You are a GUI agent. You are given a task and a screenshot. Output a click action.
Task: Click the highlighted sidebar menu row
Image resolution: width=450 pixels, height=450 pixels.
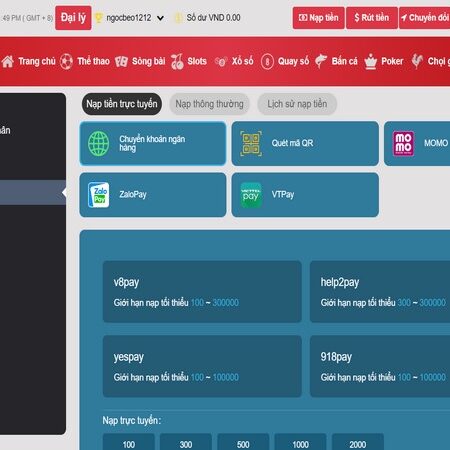point(33,192)
